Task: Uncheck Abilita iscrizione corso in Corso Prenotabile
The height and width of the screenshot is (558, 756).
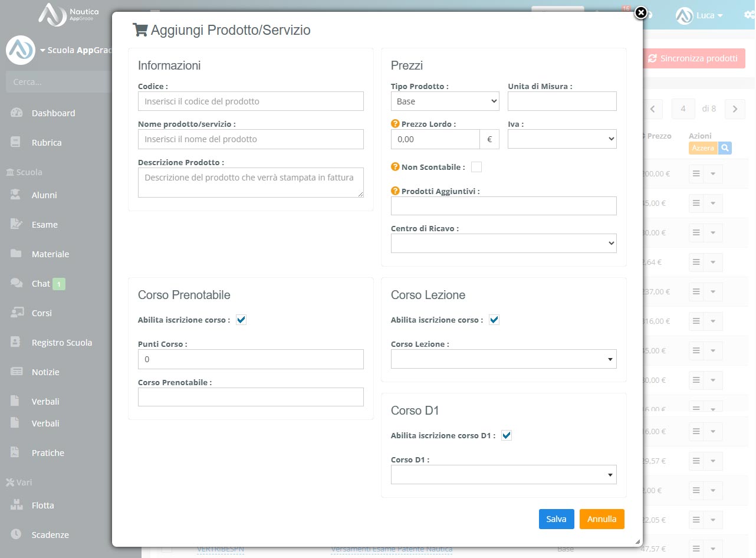Action: click(241, 320)
